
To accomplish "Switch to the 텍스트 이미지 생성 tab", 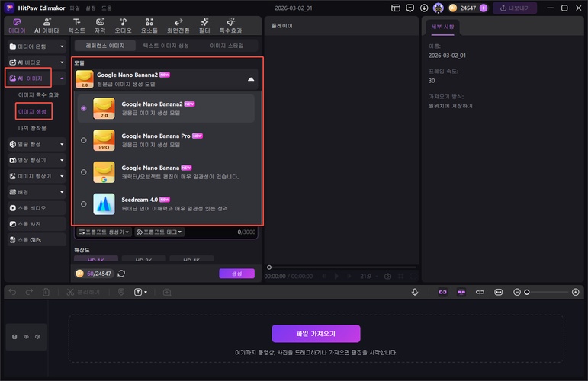I will click(x=165, y=46).
